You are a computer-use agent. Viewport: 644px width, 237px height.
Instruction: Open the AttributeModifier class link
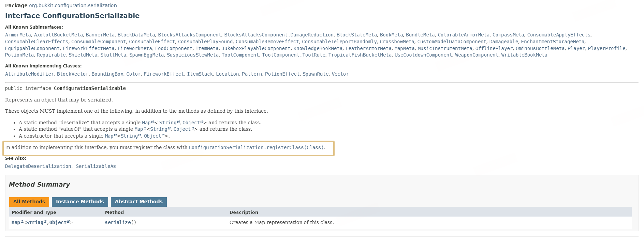(x=29, y=74)
